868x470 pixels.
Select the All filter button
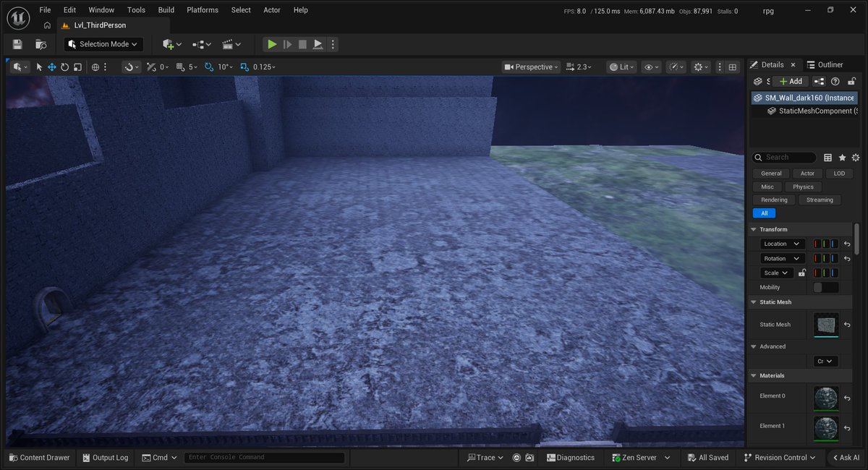pyautogui.click(x=764, y=213)
